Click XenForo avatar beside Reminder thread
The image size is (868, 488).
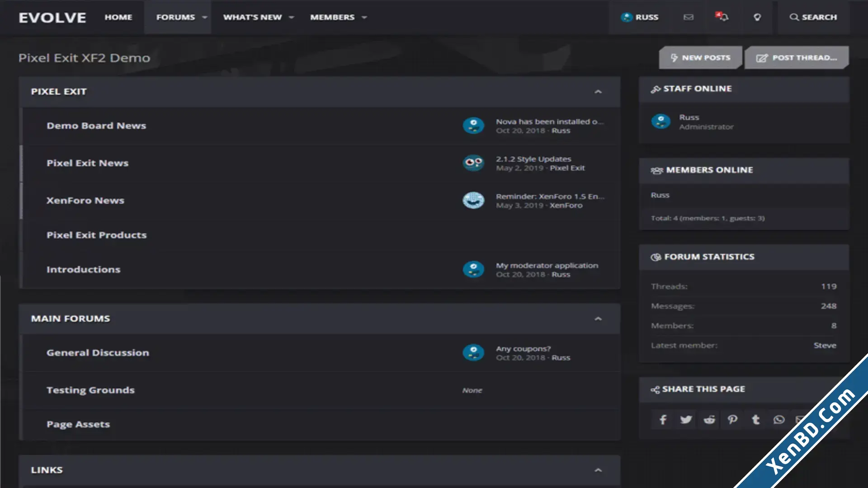[x=473, y=201]
